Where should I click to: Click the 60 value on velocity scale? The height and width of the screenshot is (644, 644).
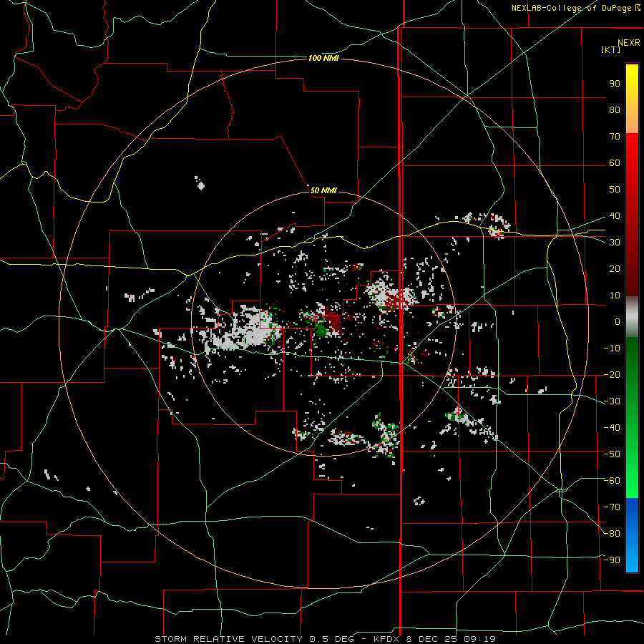(615, 163)
